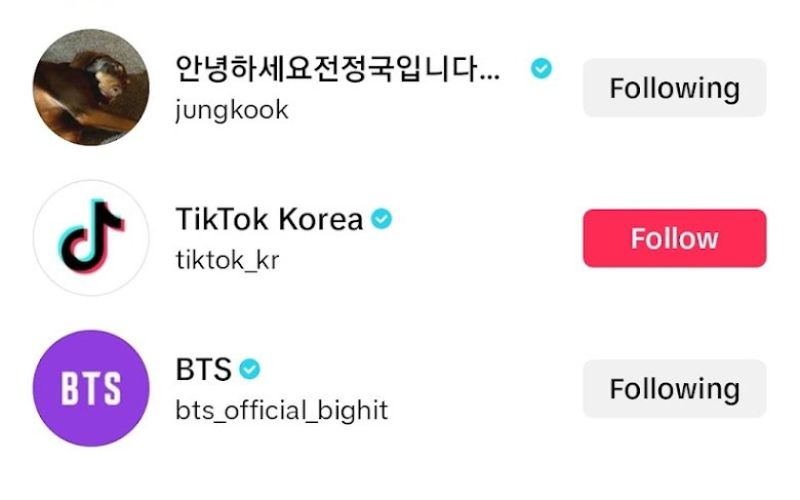This screenshot has width=800, height=500.
Task: Visit the bts_official_bighit handle
Action: tap(281, 410)
